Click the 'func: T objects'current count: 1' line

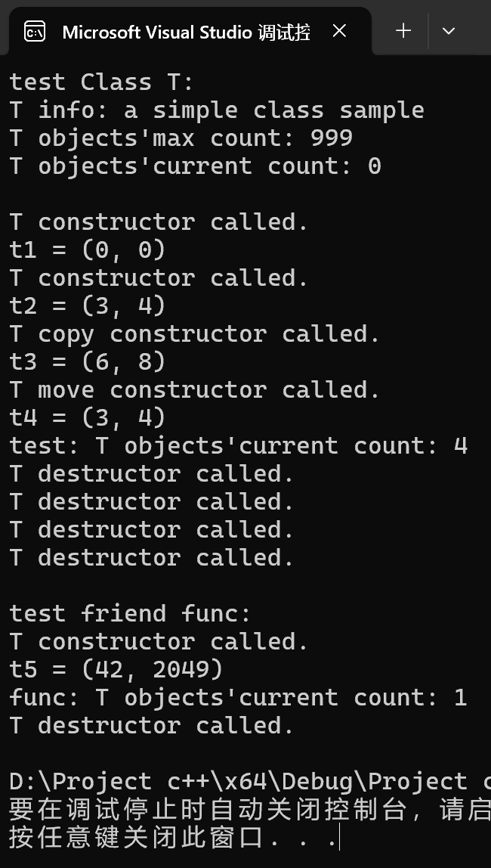238,697
